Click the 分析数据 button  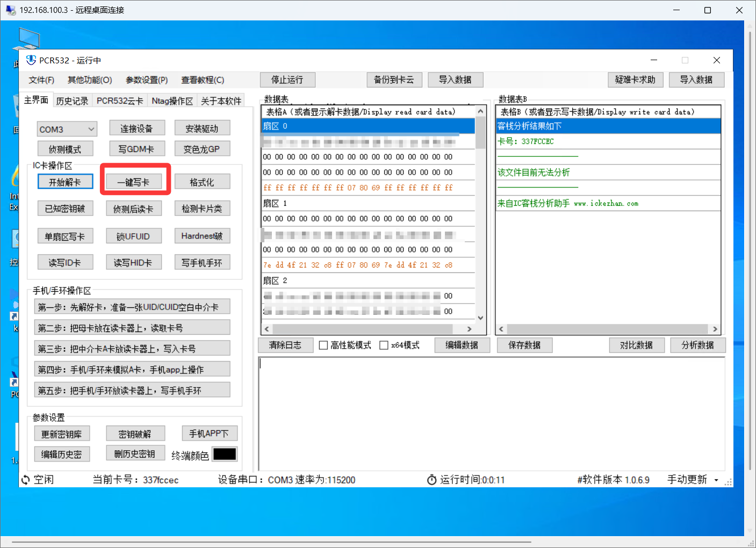coord(698,345)
